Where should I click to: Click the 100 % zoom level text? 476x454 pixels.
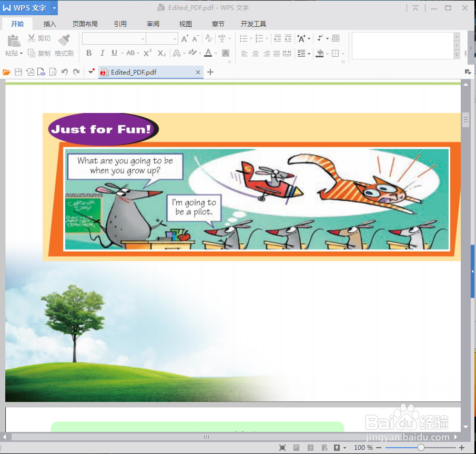click(x=363, y=448)
